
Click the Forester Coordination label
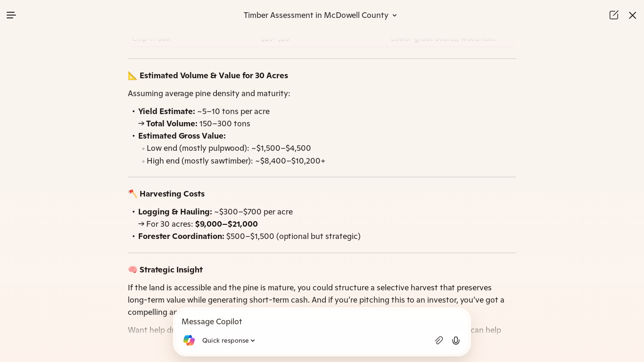click(x=181, y=236)
